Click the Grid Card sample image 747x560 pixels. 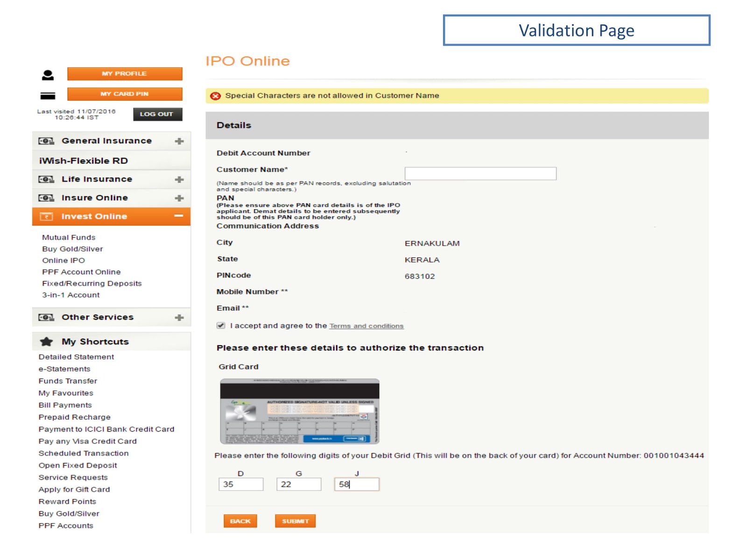coord(300,411)
